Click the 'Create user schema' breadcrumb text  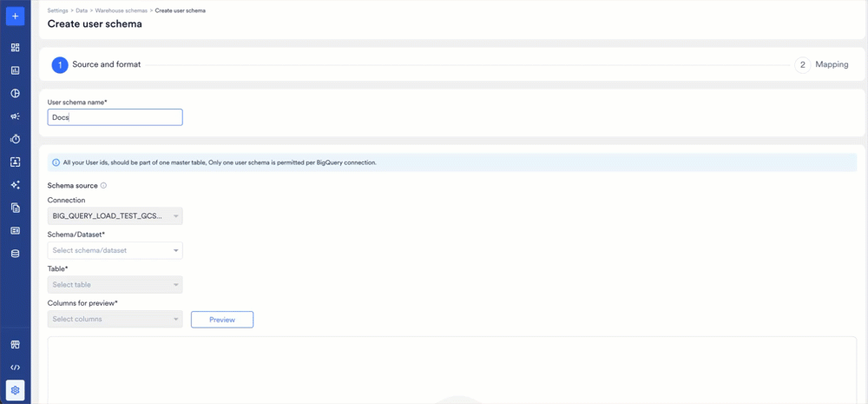pyautogui.click(x=181, y=11)
